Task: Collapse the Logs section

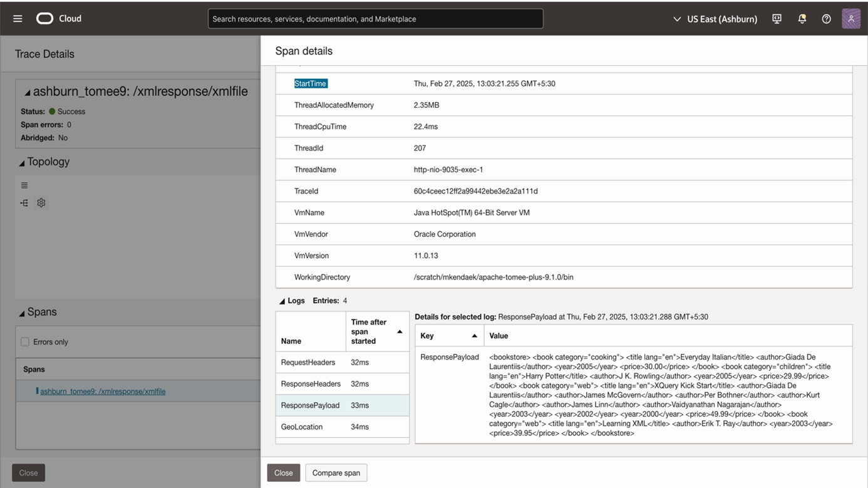Action: 282,301
